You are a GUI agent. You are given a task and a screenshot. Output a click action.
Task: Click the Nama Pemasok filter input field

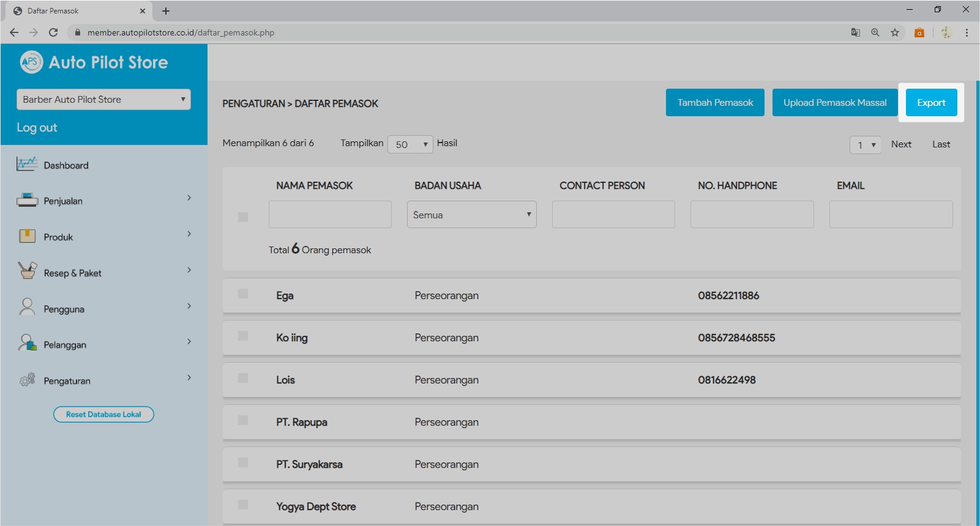click(x=330, y=215)
